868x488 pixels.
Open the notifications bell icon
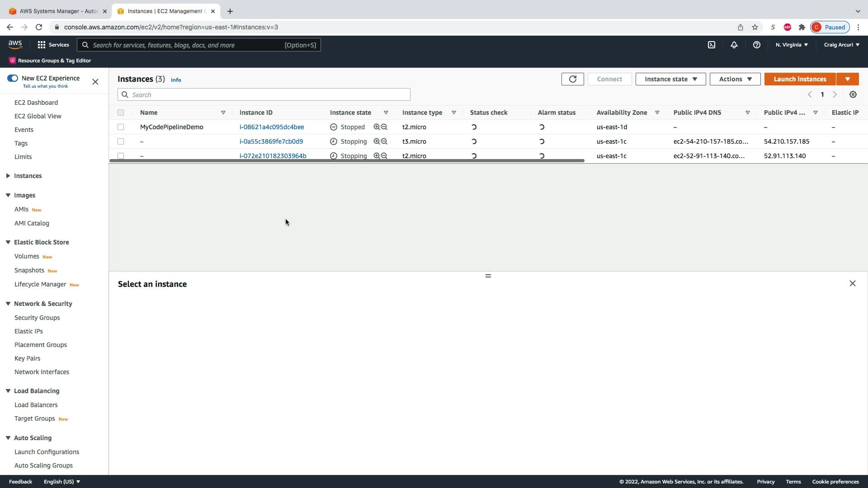coord(734,45)
